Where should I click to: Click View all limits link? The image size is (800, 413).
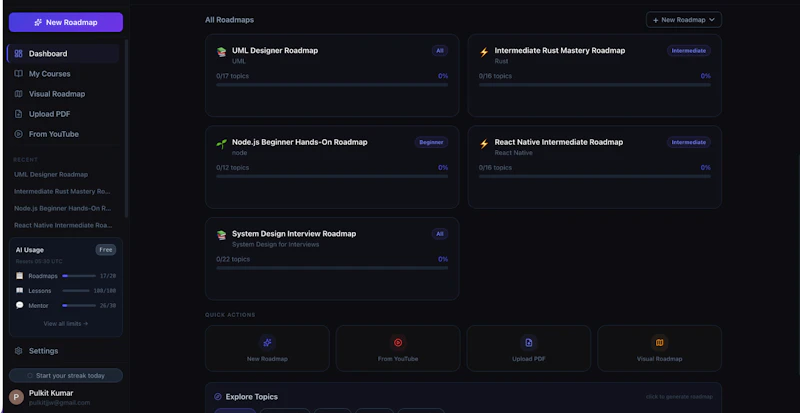coord(66,324)
